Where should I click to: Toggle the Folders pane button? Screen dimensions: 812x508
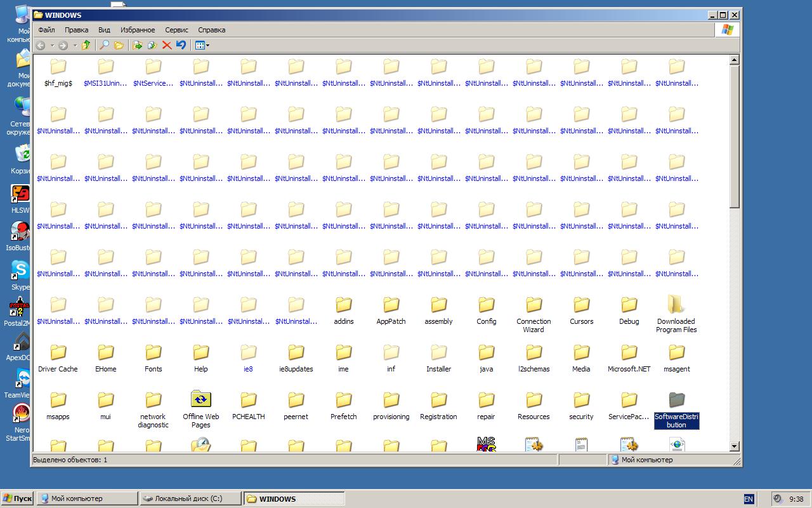(x=119, y=45)
